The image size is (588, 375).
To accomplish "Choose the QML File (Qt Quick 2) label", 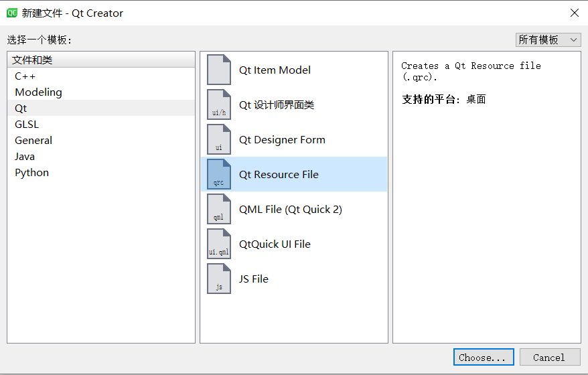I will 291,210.
